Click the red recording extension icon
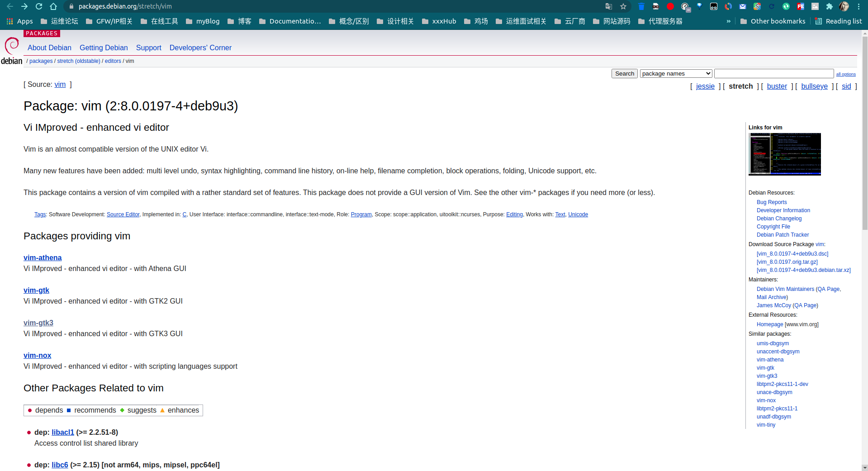 pos(670,6)
